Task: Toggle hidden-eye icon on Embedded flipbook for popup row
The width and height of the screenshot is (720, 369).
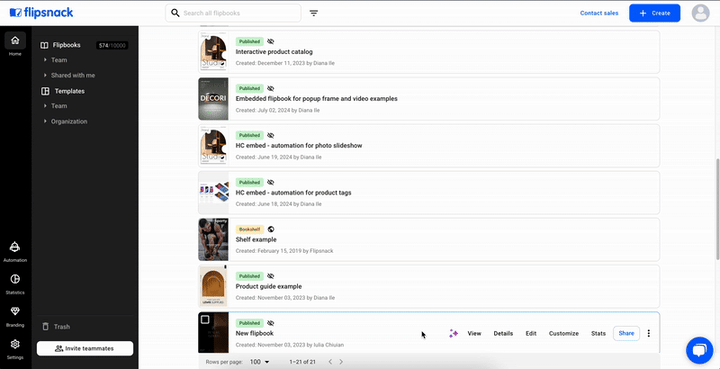Action: point(270,88)
